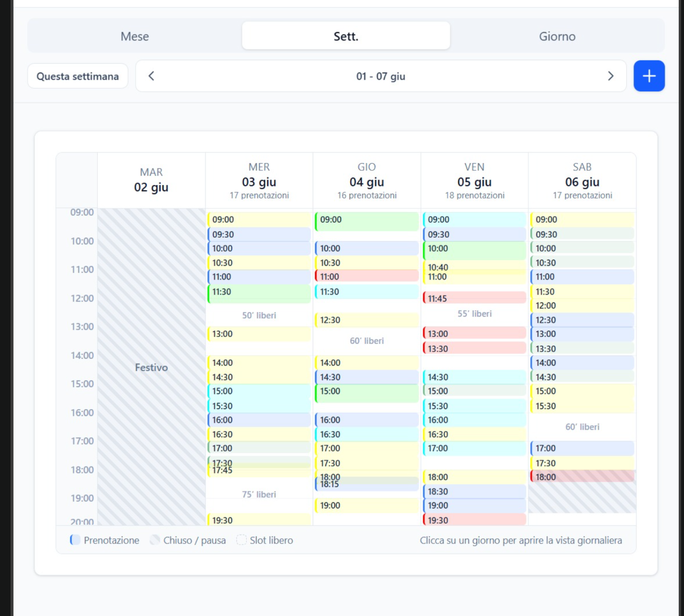The width and height of the screenshot is (684, 616).
Task: Open the 19:00 booking on Thursday
Action: 367,505
